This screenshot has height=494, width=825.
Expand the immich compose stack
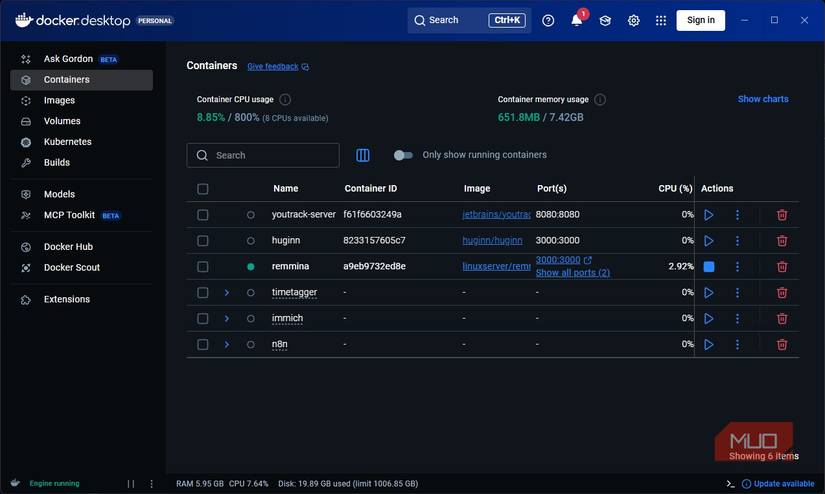click(227, 318)
